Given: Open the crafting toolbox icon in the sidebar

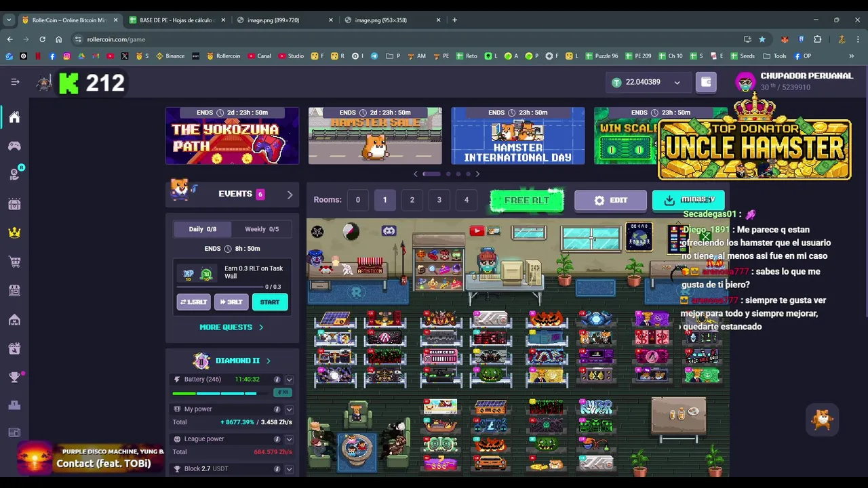Looking at the screenshot, I should coord(14,348).
